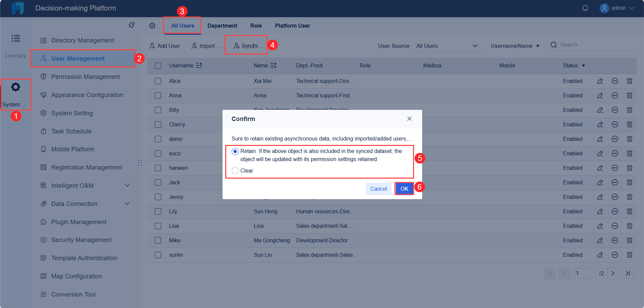This screenshot has width=644, height=308.
Task: Open Plugin Management from the sidebar
Action: point(79,222)
